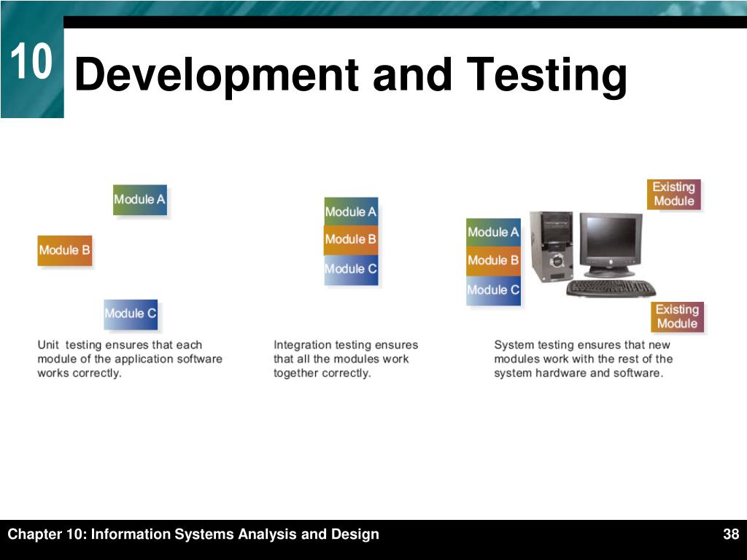Click the computer monitor image

point(611,245)
